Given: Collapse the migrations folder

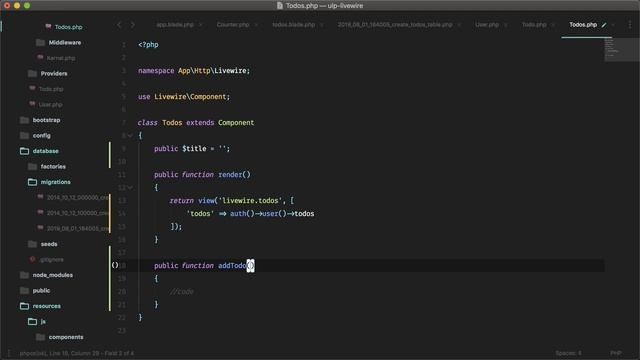Looking at the screenshot, I should [x=56, y=182].
